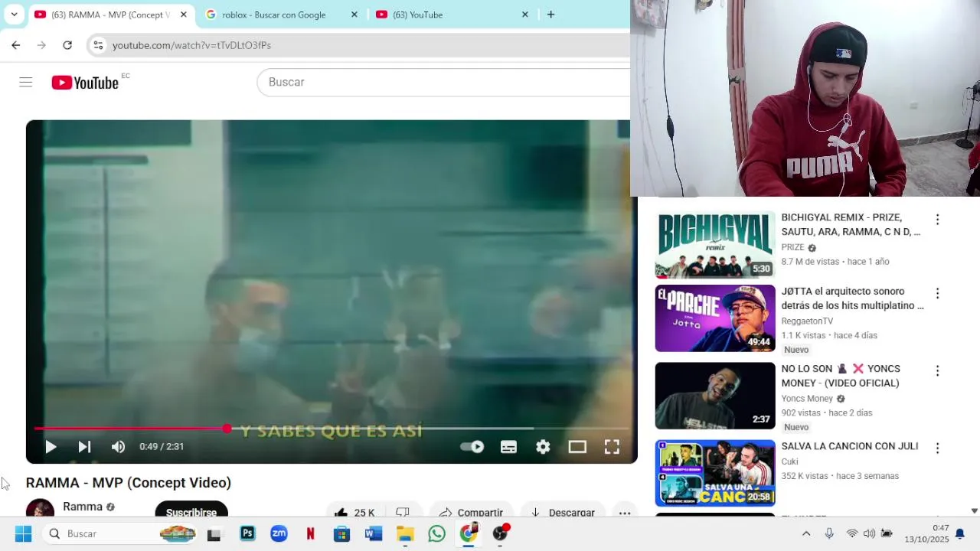The height and width of the screenshot is (551, 980).
Task: Click the Windows taskbar search box
Action: tap(121, 533)
